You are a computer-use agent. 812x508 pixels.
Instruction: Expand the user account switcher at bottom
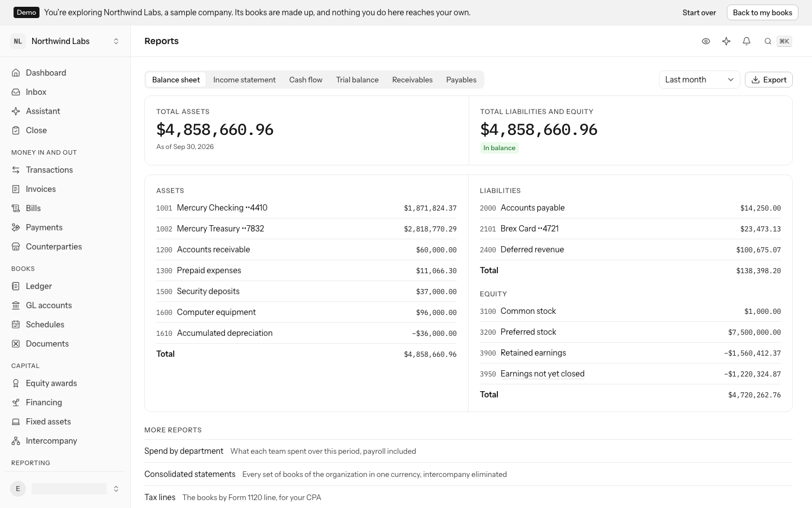pos(65,489)
